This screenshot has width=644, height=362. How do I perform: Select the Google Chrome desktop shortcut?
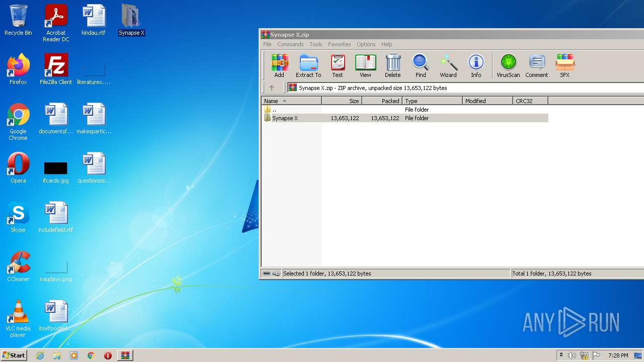click(18, 122)
